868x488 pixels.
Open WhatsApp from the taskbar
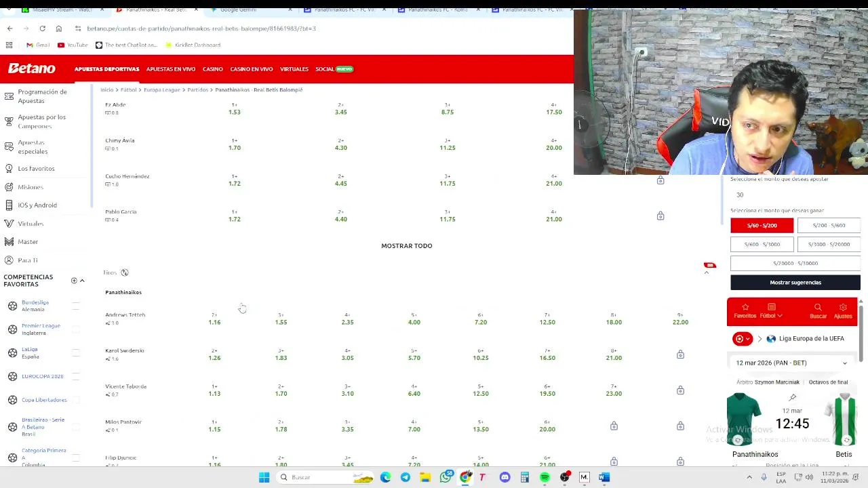point(446,477)
